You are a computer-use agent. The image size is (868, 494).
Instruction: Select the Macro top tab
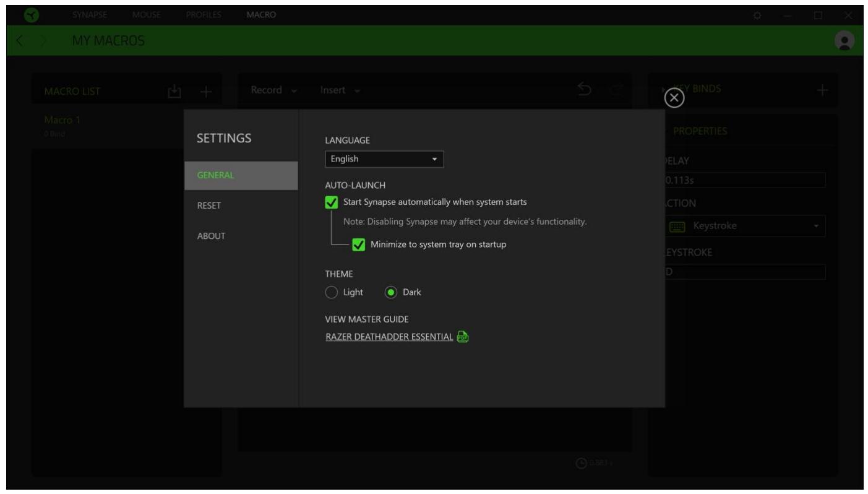coord(261,14)
